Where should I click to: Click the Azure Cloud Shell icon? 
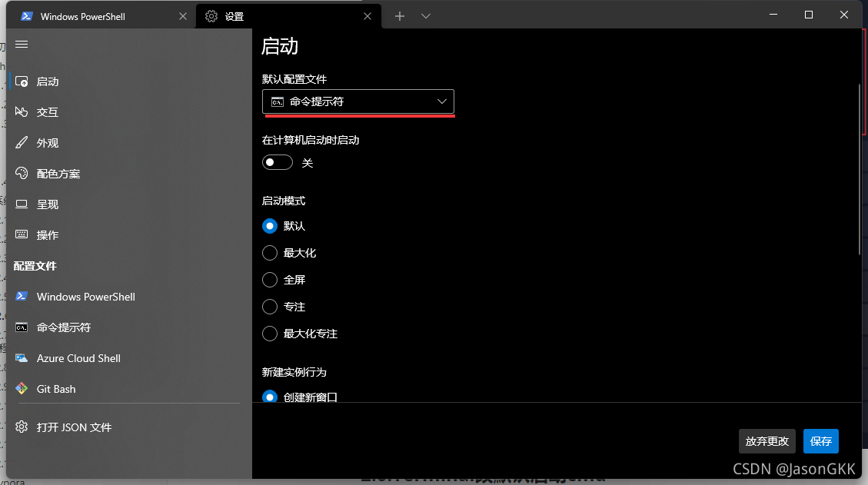(22, 358)
